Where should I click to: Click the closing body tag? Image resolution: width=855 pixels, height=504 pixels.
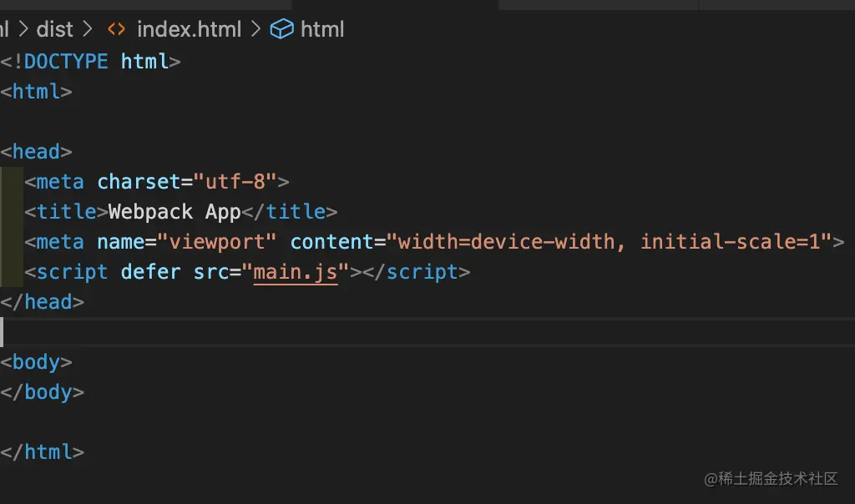(48, 392)
